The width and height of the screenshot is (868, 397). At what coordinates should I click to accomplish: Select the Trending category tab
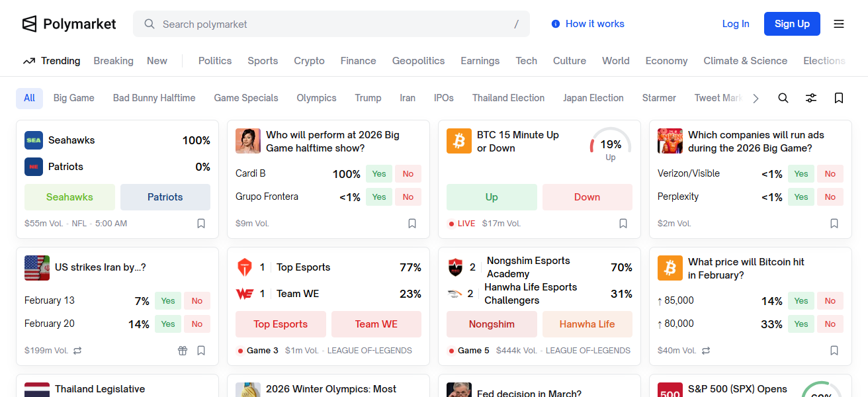coord(52,61)
